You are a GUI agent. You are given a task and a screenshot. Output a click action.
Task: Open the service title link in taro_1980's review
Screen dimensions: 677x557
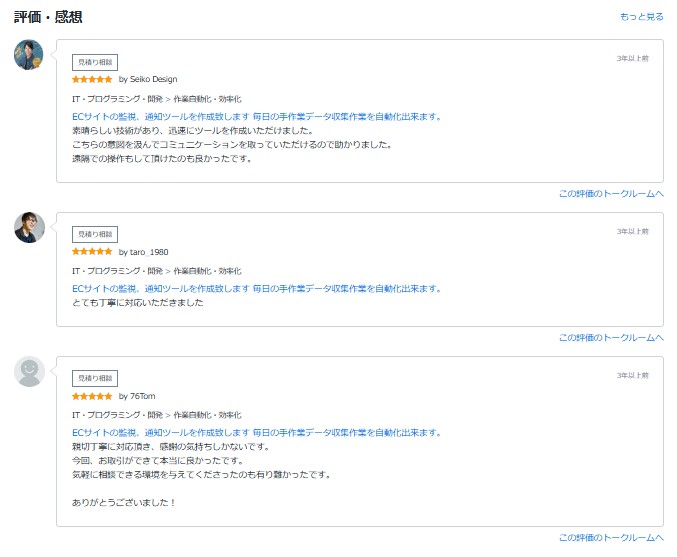(x=257, y=289)
